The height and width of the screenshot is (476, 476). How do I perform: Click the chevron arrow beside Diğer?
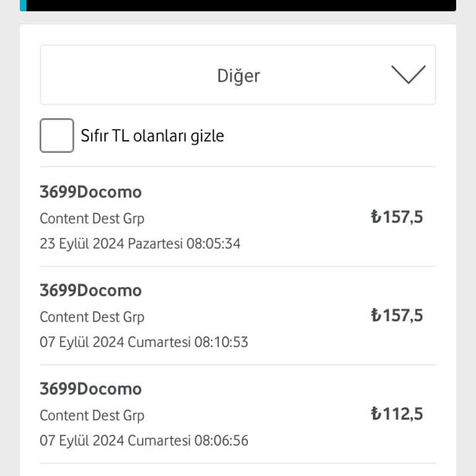(x=408, y=74)
